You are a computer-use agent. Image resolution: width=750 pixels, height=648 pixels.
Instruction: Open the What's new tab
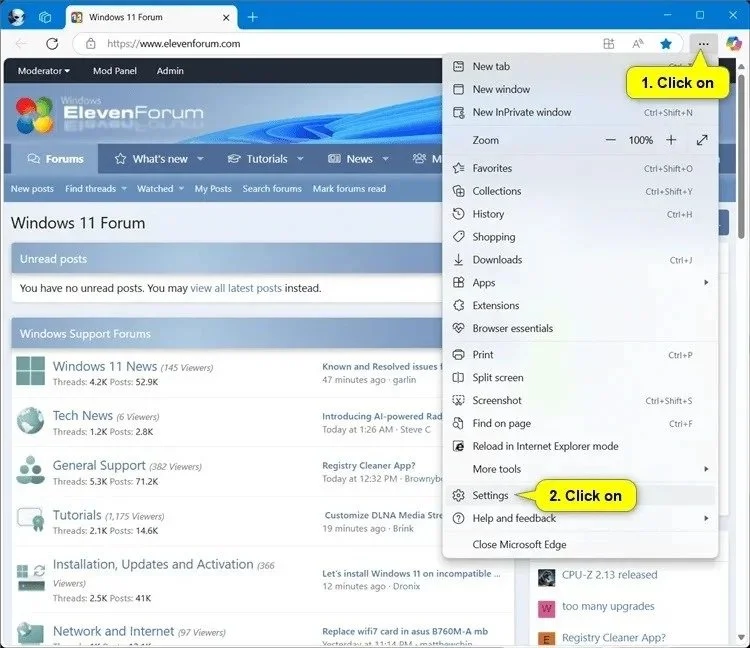[151, 159]
